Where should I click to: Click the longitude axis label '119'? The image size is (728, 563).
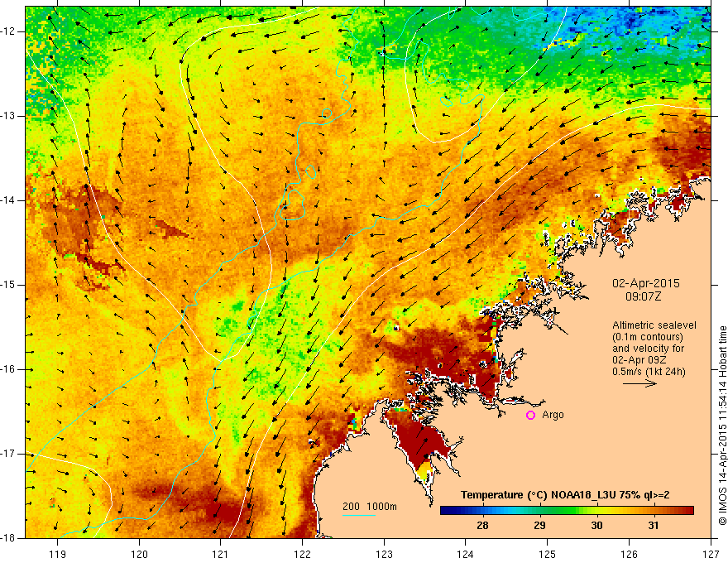[x=58, y=555]
